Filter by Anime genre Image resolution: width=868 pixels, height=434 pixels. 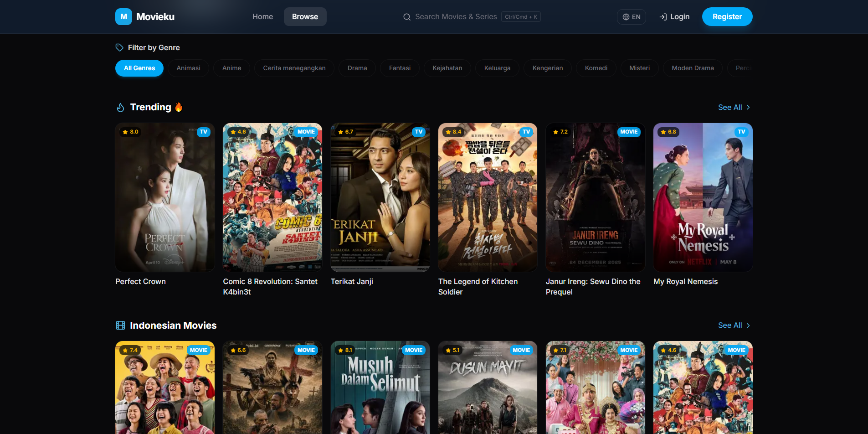coord(231,68)
